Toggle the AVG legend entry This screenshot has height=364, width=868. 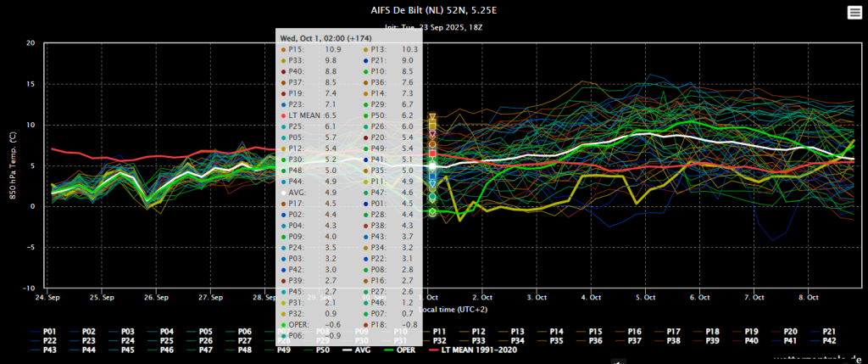pyautogui.click(x=356, y=350)
